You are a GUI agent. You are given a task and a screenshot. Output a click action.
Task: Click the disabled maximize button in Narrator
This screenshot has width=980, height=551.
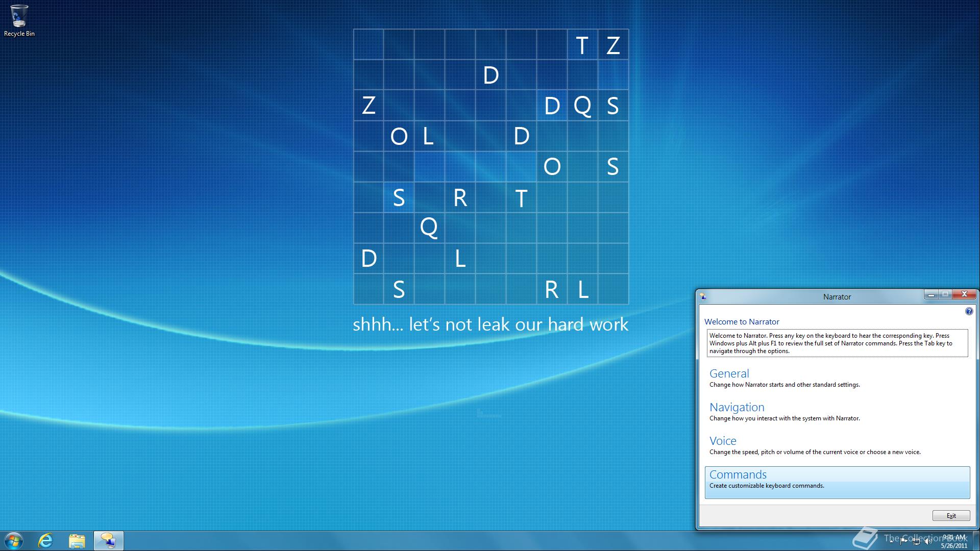click(x=945, y=294)
